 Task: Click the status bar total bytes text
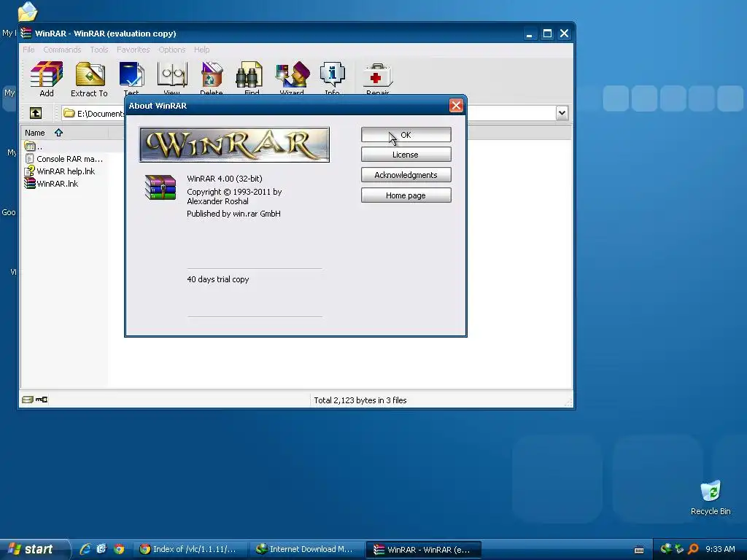click(x=360, y=400)
